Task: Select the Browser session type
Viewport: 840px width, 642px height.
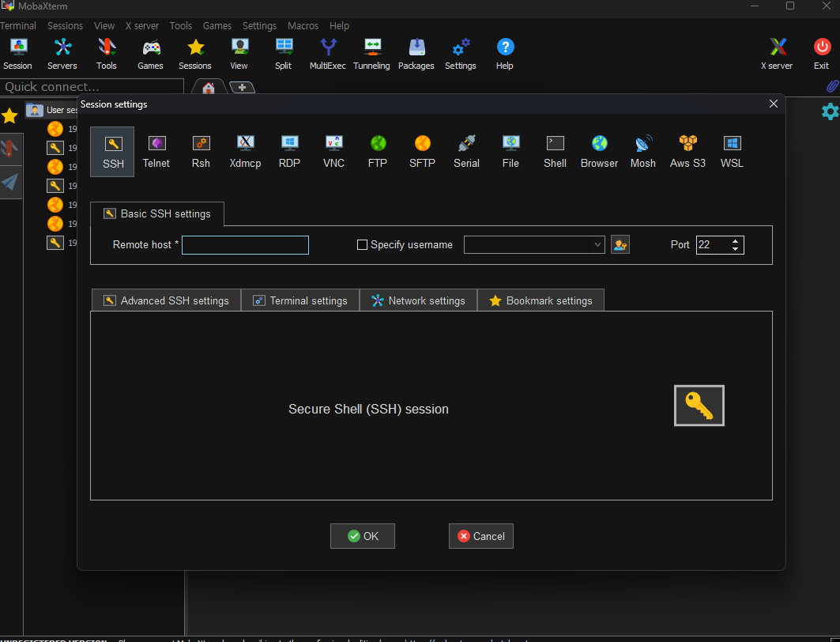Action: [600, 152]
